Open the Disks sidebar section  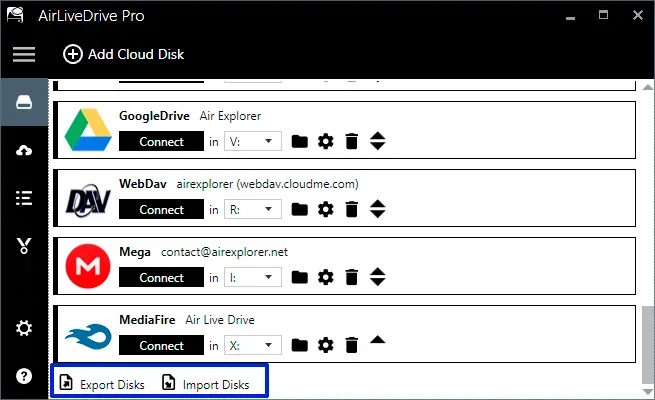[x=24, y=102]
